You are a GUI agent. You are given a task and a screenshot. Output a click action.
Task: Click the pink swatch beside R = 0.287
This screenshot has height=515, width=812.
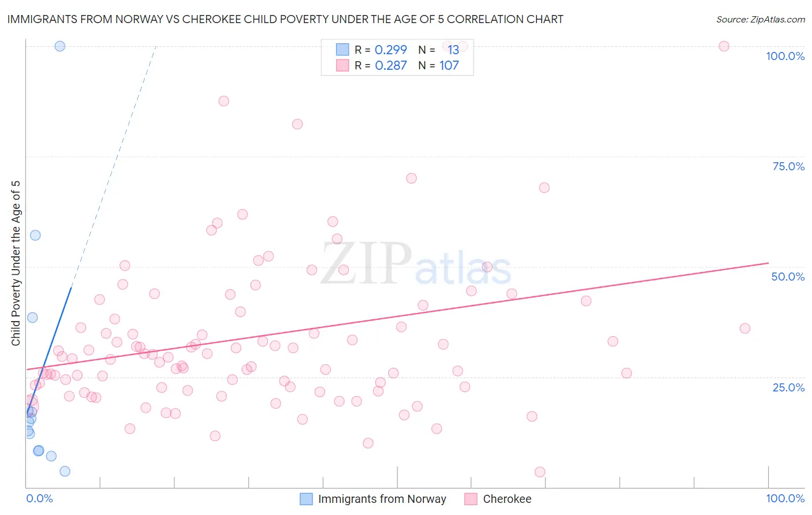(342, 65)
